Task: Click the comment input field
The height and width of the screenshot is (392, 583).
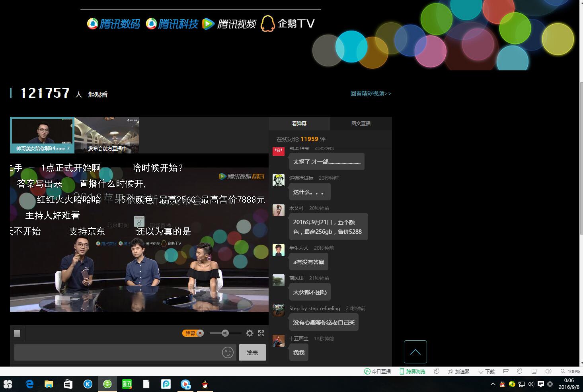Action: pos(125,353)
